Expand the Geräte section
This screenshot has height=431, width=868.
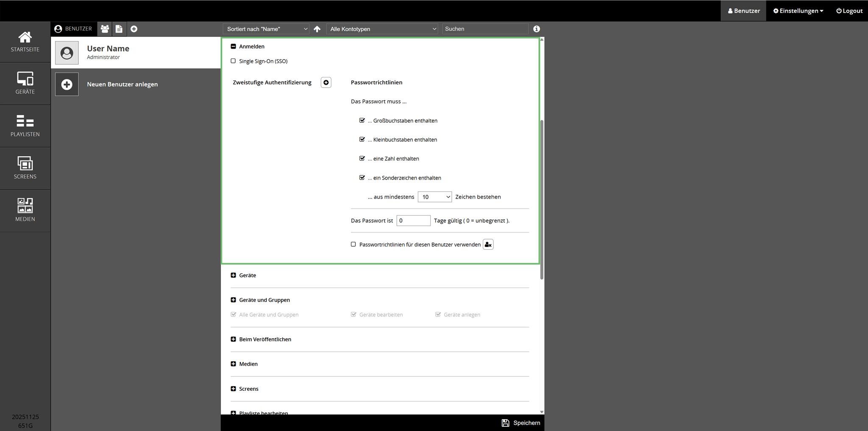coord(233,275)
